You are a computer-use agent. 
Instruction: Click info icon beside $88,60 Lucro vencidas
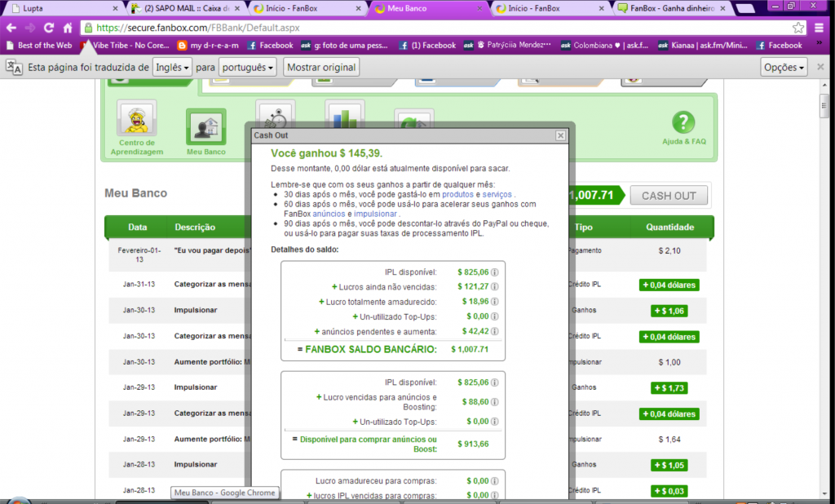[495, 402]
